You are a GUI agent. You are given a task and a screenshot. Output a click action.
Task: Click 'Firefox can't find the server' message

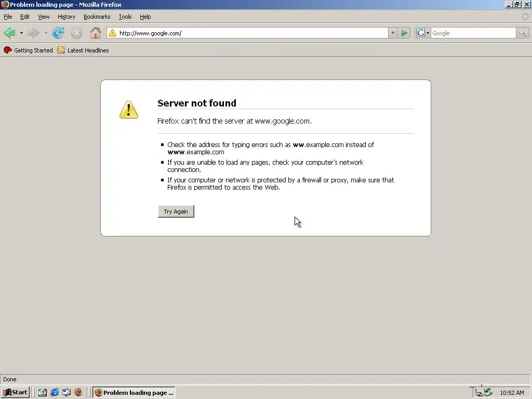(x=234, y=121)
